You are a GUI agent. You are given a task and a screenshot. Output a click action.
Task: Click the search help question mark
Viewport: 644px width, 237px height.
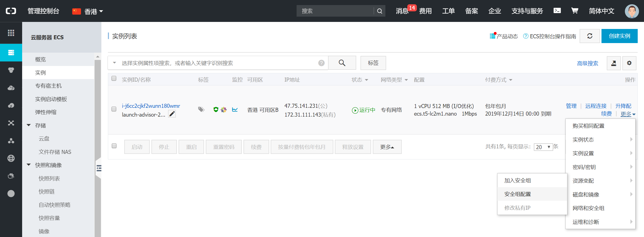pyautogui.click(x=321, y=63)
